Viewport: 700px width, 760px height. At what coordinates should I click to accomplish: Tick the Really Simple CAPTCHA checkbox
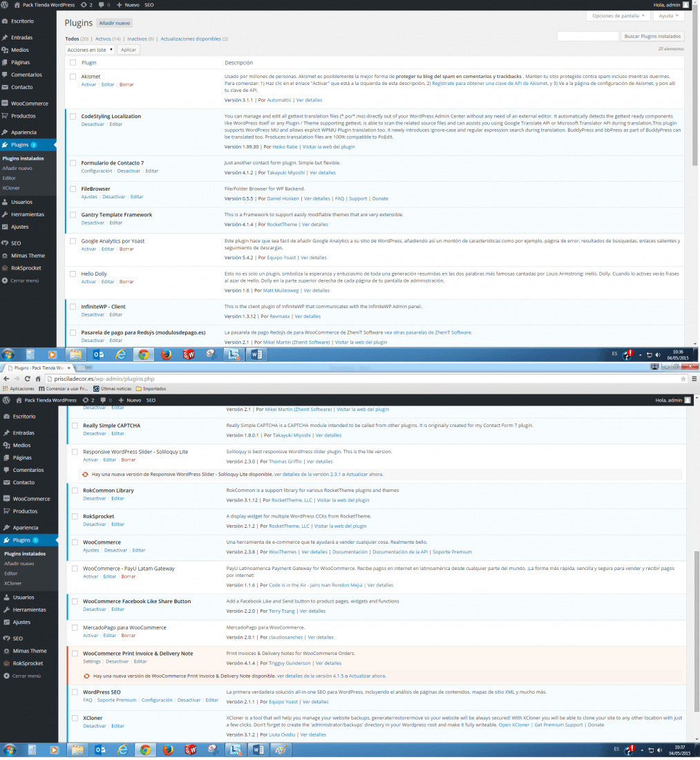75,426
